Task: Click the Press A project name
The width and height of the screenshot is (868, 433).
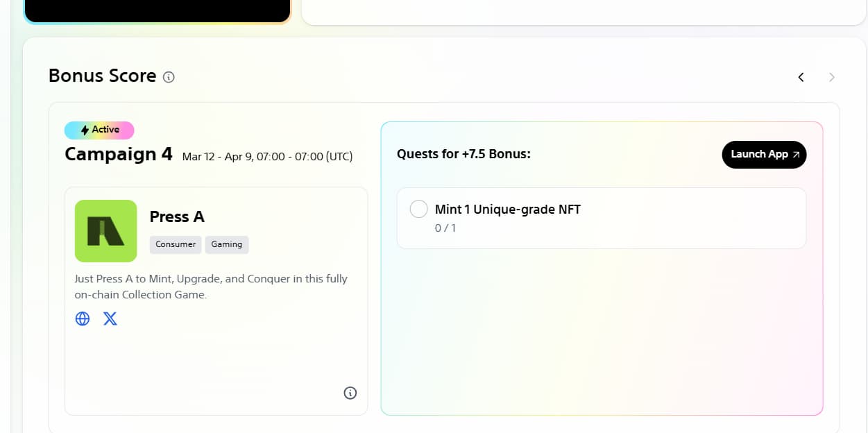Action: (177, 216)
